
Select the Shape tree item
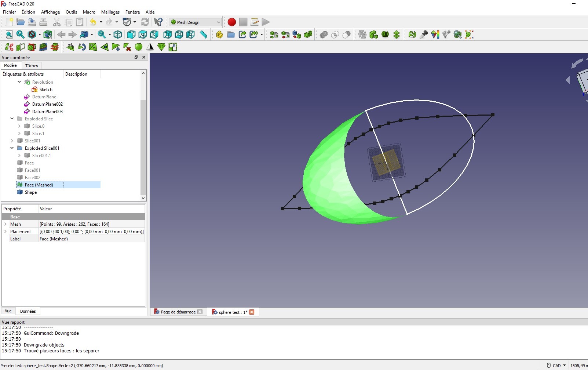coord(31,192)
